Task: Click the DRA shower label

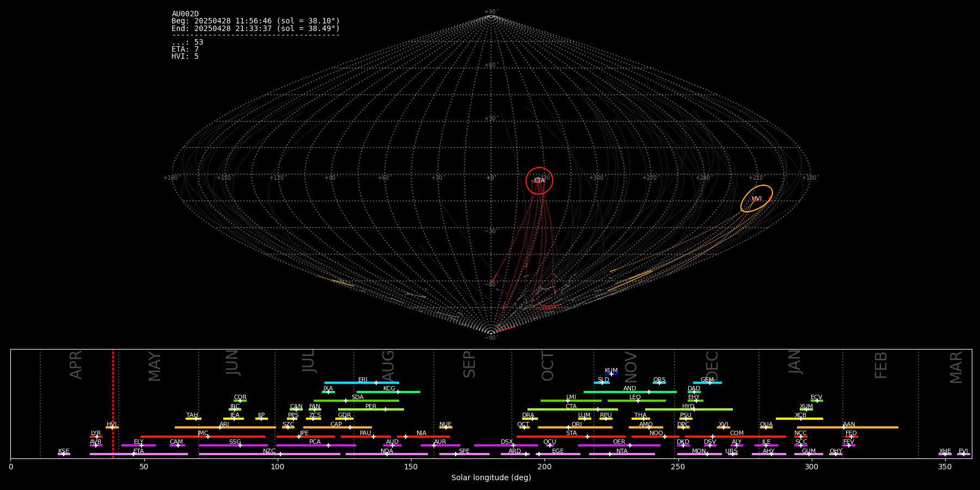Action: coord(528,415)
